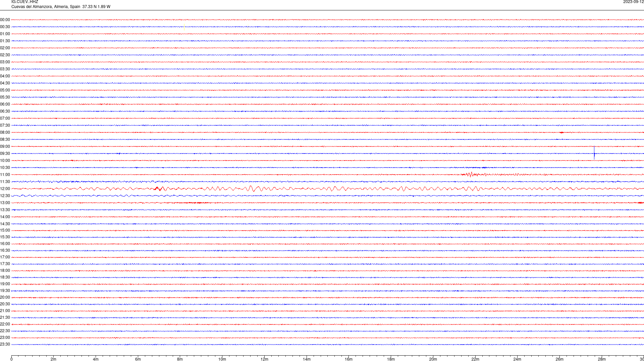Click the 4m tick on time axis

point(96,359)
